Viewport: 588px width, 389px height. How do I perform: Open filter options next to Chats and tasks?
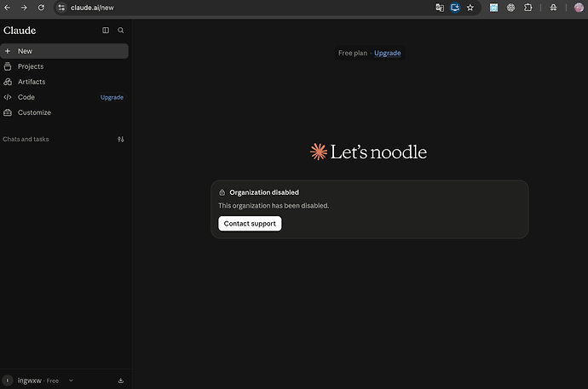[121, 140]
